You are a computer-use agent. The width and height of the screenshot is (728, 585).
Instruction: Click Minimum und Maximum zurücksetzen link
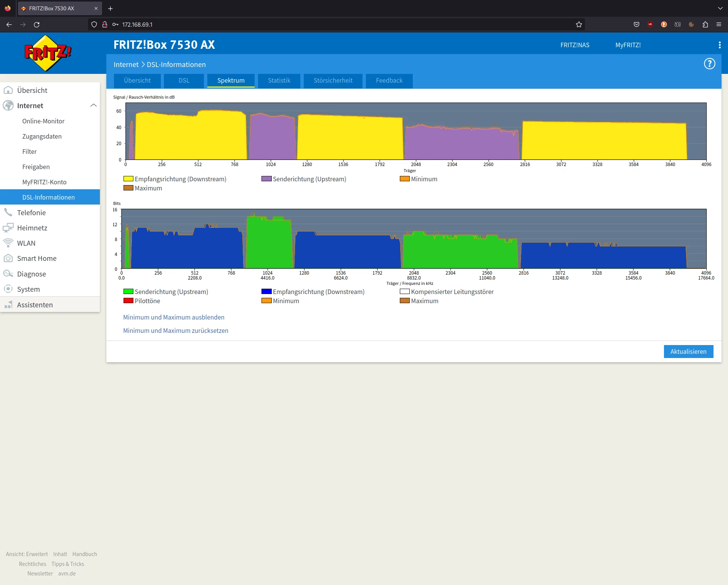pyautogui.click(x=176, y=331)
